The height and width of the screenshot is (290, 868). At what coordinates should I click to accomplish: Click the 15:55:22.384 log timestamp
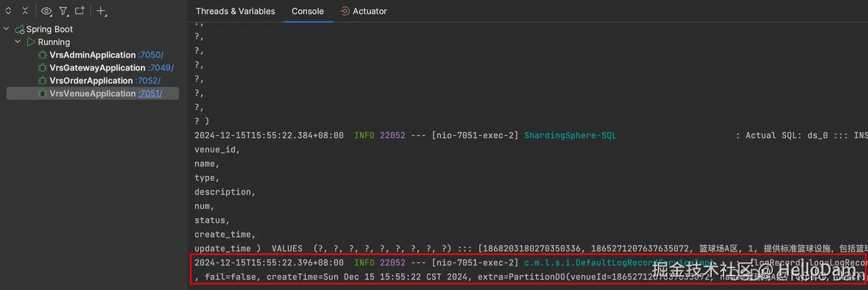tap(269, 136)
